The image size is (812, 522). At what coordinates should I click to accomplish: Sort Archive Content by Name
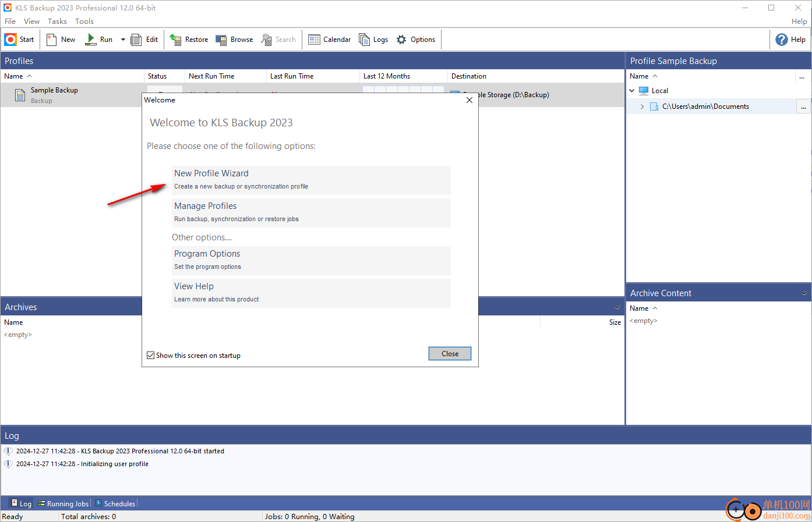(x=644, y=308)
